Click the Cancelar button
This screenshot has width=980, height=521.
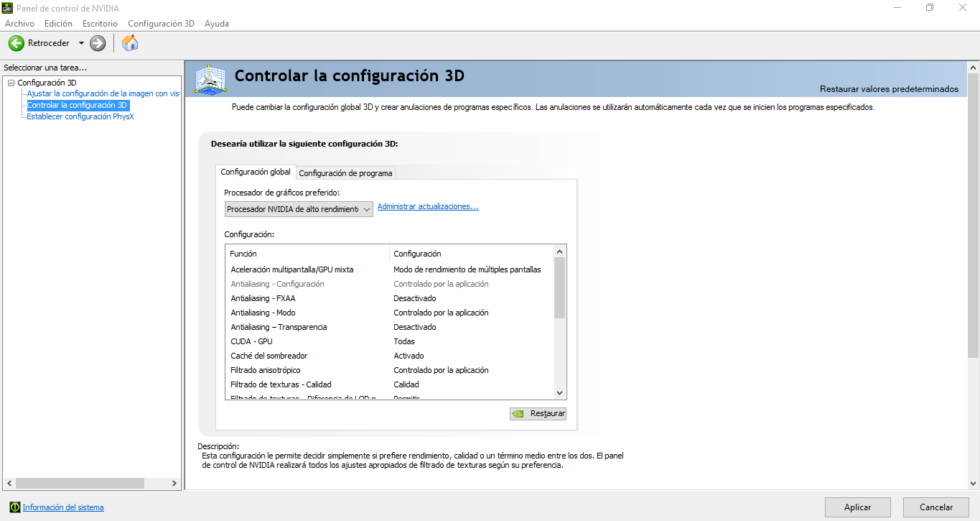[936, 507]
